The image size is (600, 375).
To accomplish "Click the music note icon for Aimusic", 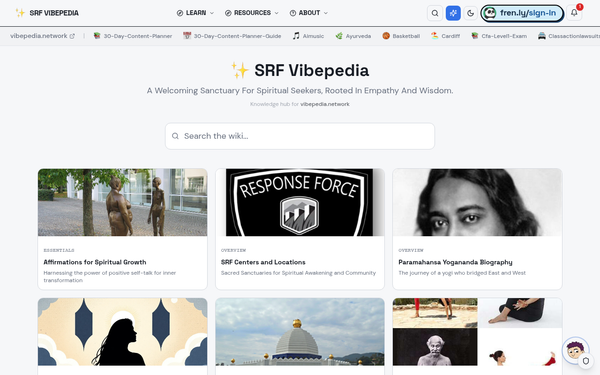I will [296, 36].
